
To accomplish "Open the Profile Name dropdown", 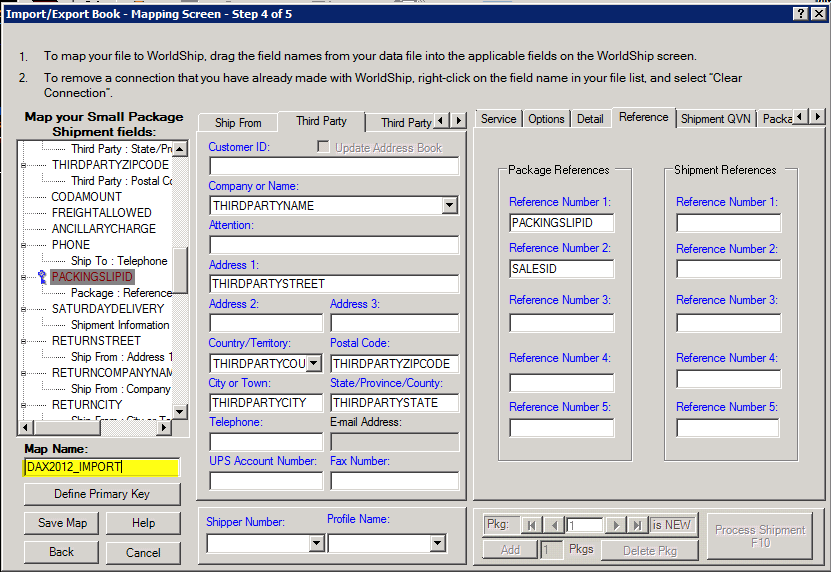I will coord(437,543).
